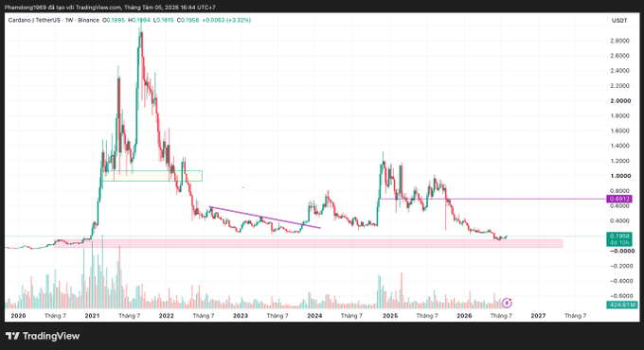
Task: Click the high value H0.1994
Action: pyautogui.click(x=139, y=20)
